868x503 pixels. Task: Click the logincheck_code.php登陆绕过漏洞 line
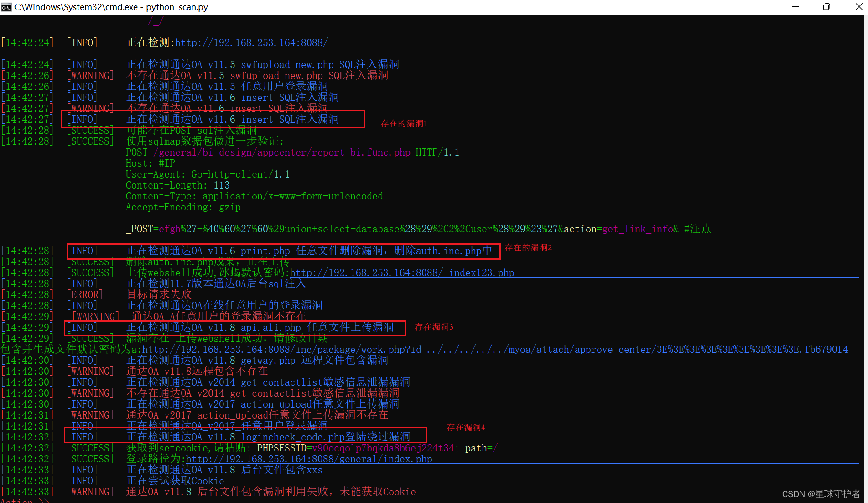(268, 437)
